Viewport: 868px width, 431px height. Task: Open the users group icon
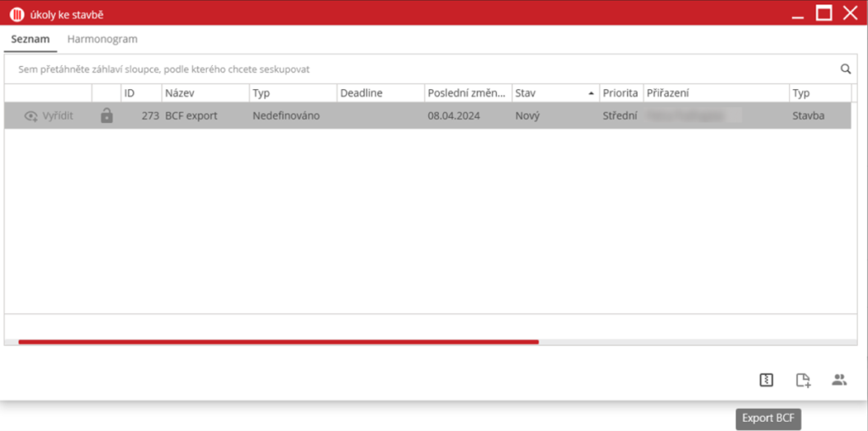click(x=839, y=380)
